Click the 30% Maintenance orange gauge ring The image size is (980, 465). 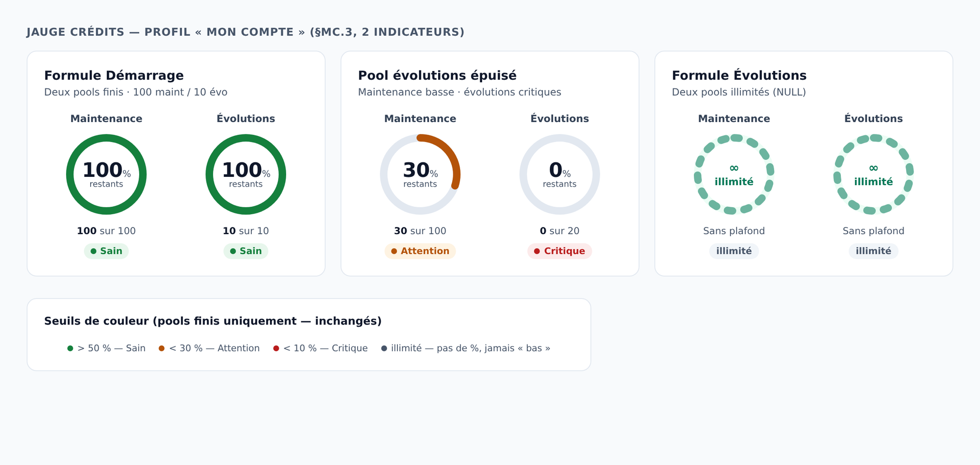[420, 174]
